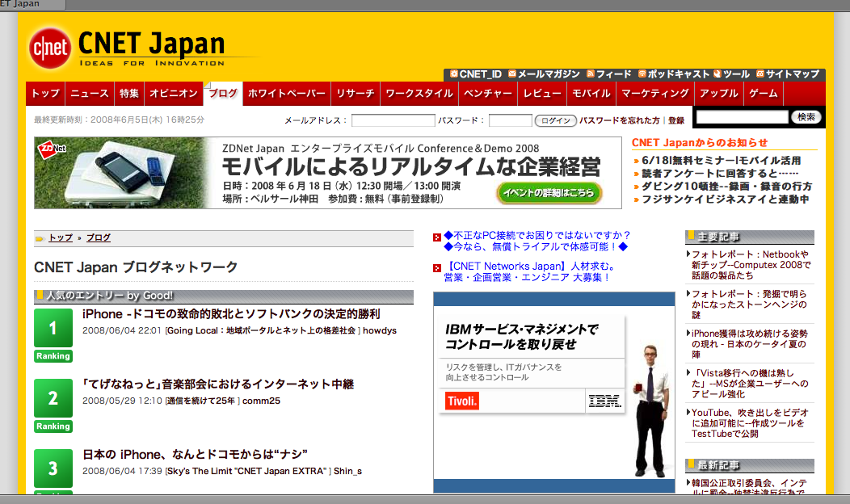This screenshot has height=504, width=850.
Task: Open the 登録 registration link
Action: [676, 120]
